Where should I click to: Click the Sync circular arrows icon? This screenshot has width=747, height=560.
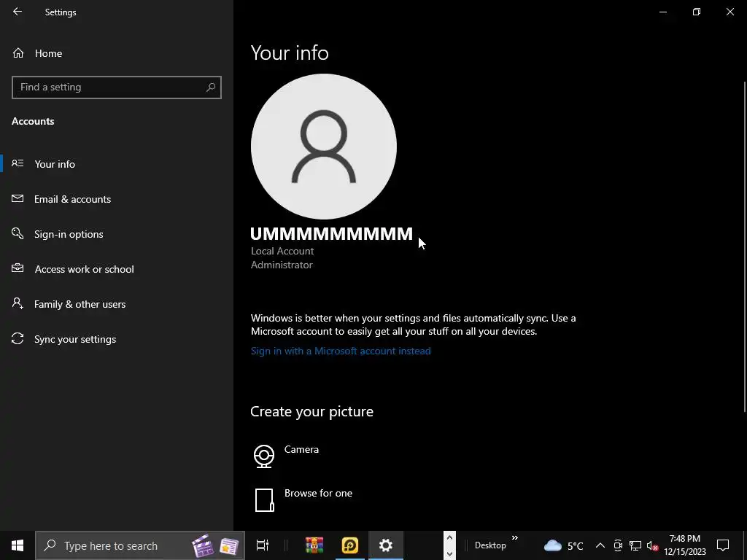(18, 338)
